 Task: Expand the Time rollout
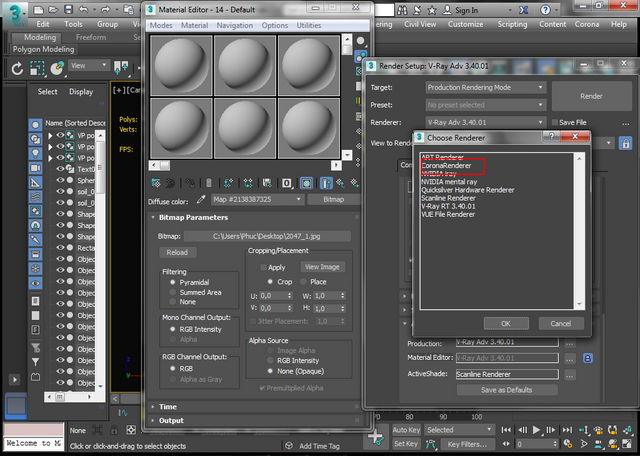(x=168, y=407)
